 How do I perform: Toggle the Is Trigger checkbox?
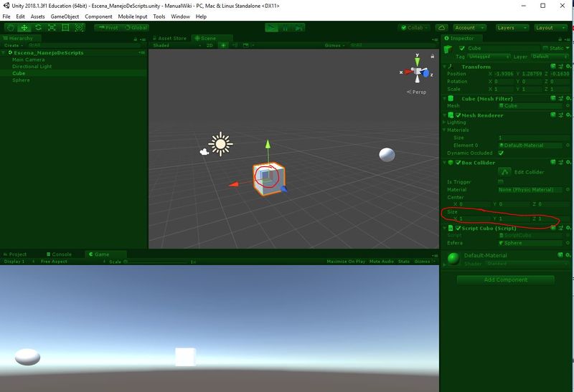click(x=501, y=182)
